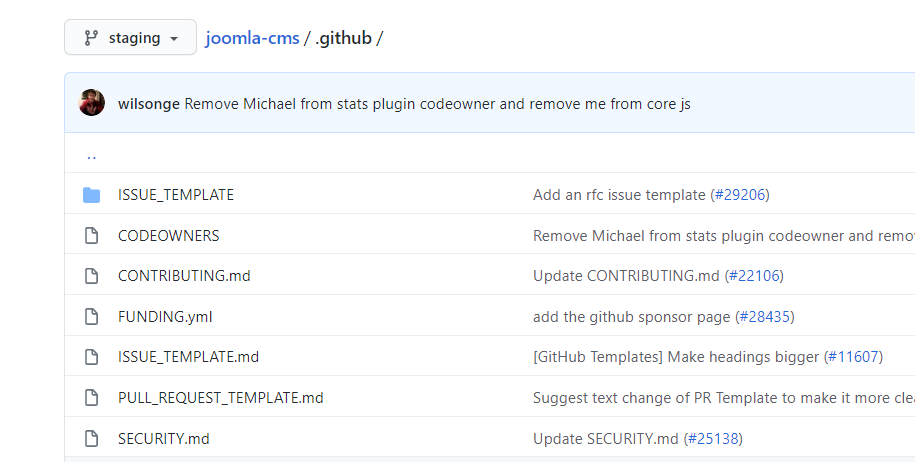Image resolution: width=915 pixels, height=462 pixels.
Task: Go to joomla-cms breadcrumb root
Action: pos(252,38)
